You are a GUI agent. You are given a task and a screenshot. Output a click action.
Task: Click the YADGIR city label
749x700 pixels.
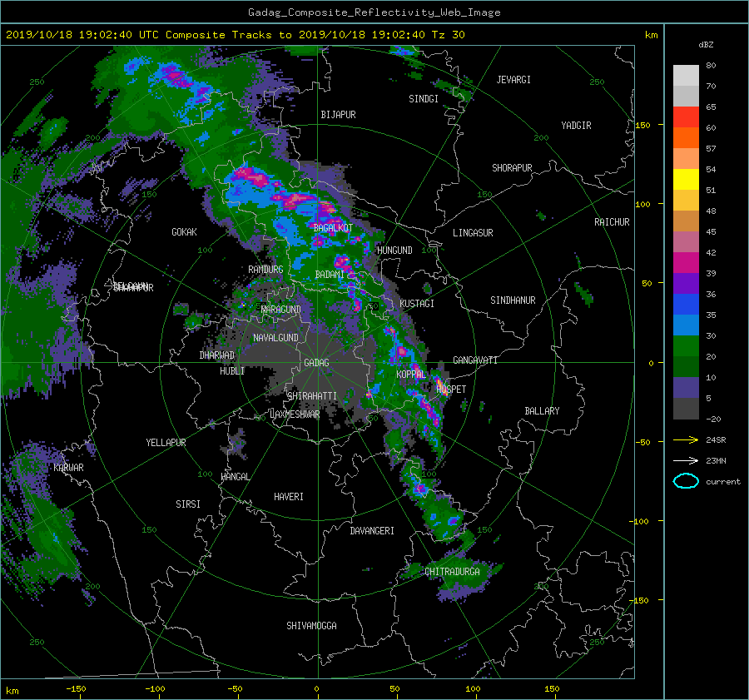point(576,126)
